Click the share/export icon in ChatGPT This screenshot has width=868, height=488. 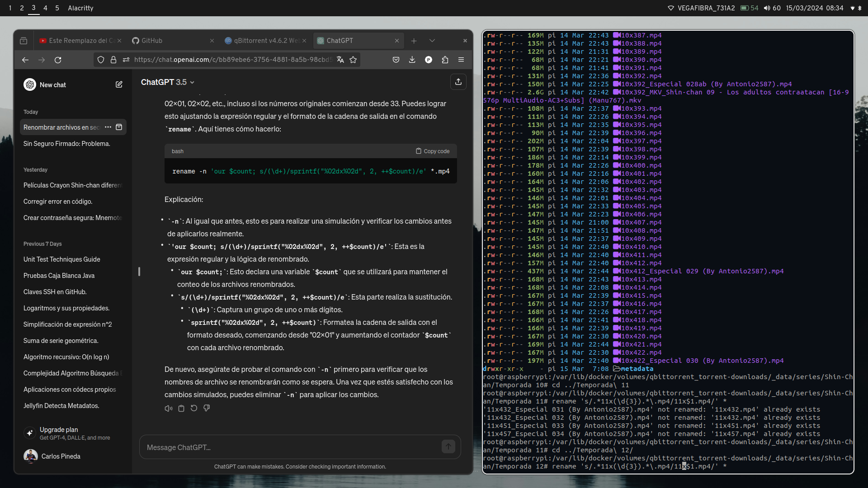coord(458,82)
